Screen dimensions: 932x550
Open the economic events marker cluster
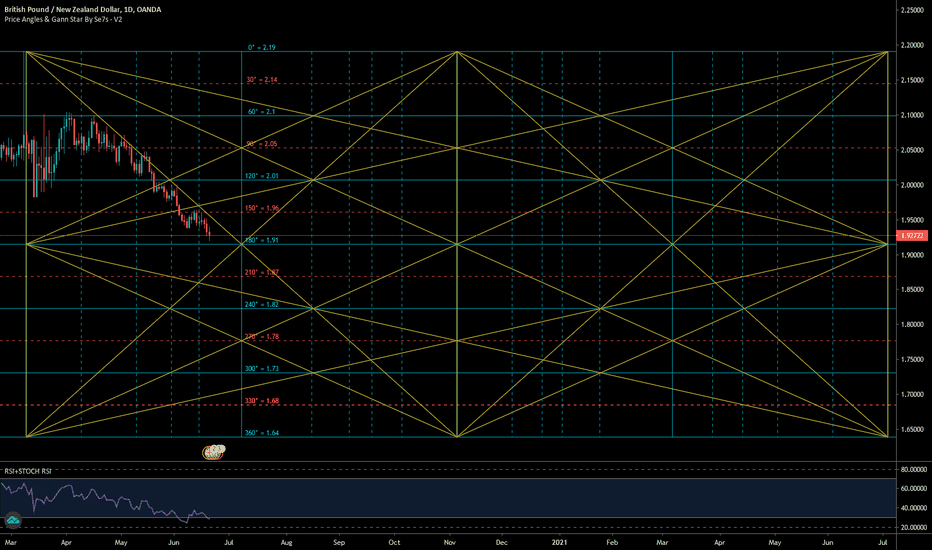tap(214, 452)
